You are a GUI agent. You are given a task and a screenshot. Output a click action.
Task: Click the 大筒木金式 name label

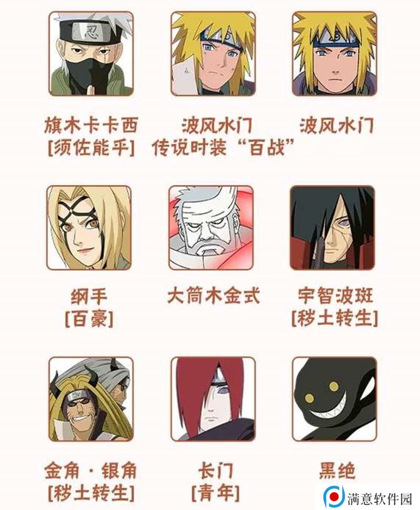click(x=214, y=296)
